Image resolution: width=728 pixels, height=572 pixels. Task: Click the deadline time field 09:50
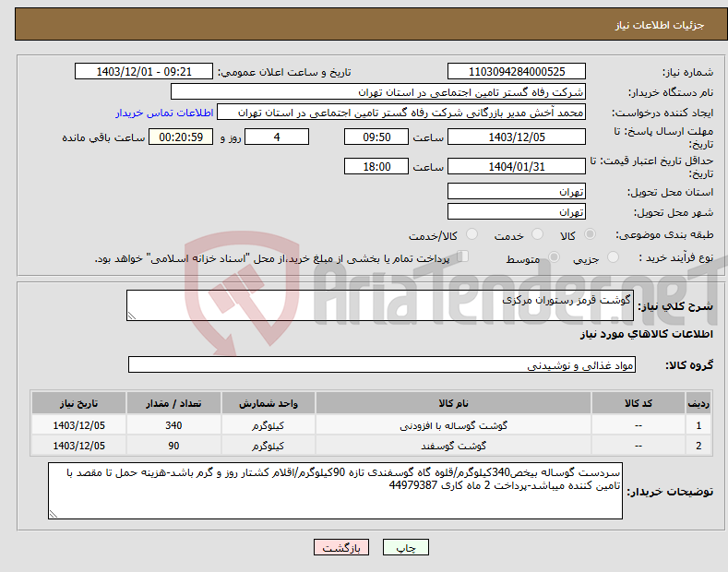click(x=376, y=137)
